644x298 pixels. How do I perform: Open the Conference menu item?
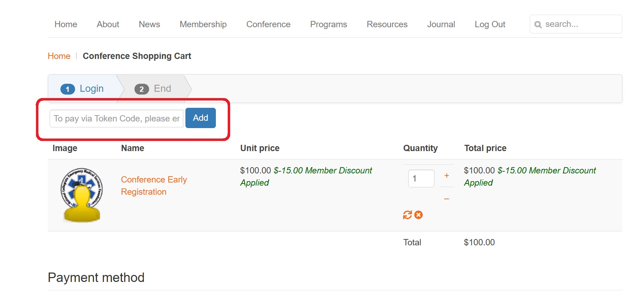pyautogui.click(x=268, y=24)
